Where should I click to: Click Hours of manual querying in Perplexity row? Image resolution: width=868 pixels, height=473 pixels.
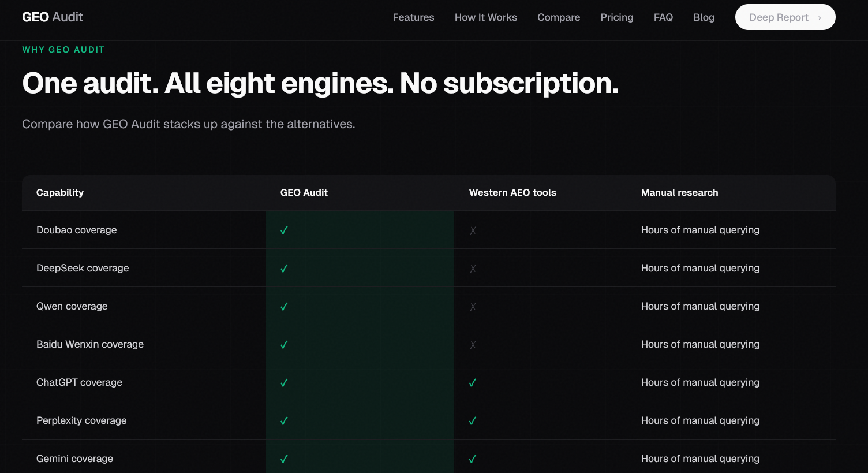click(x=700, y=420)
